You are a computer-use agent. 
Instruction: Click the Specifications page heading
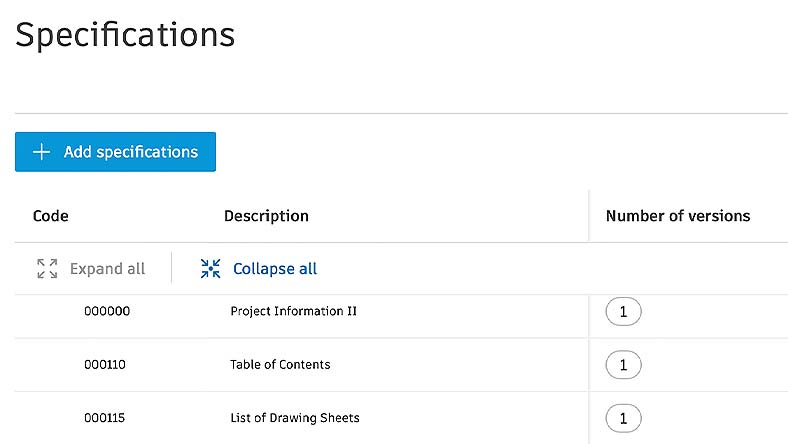(x=125, y=35)
